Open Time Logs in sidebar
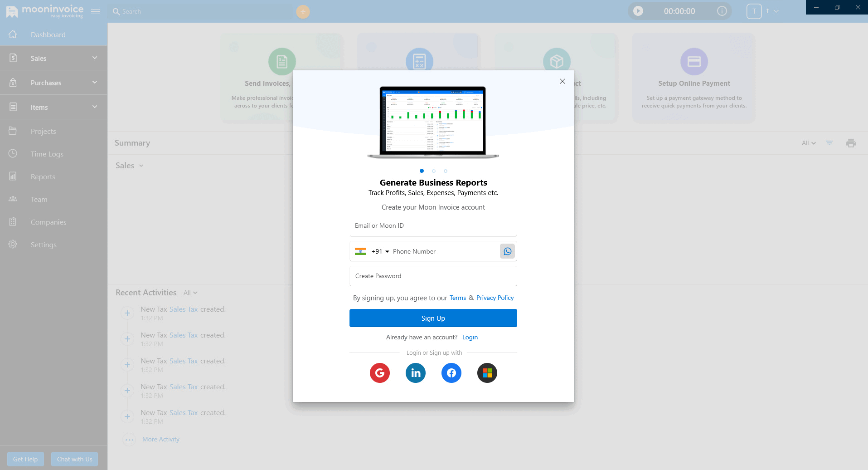 [53, 154]
